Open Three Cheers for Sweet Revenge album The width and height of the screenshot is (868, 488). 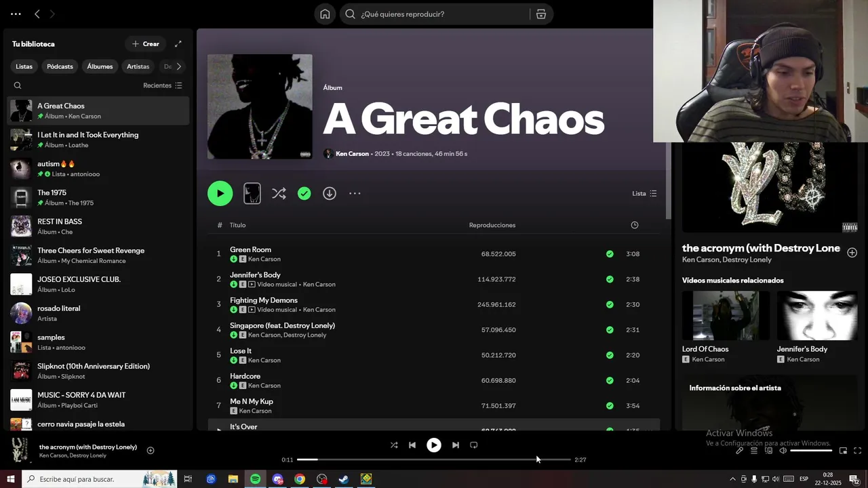(x=98, y=256)
